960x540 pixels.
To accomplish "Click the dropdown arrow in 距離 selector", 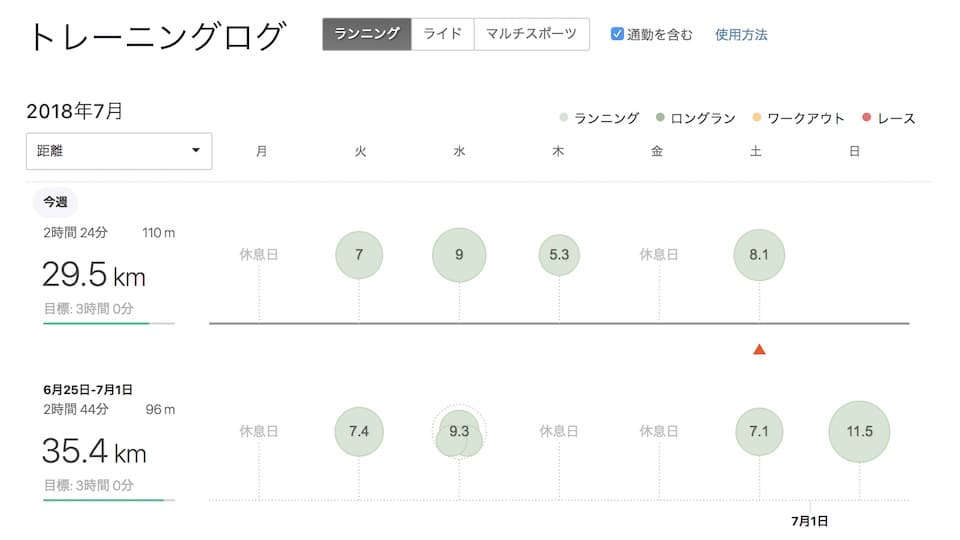I will click(196, 150).
